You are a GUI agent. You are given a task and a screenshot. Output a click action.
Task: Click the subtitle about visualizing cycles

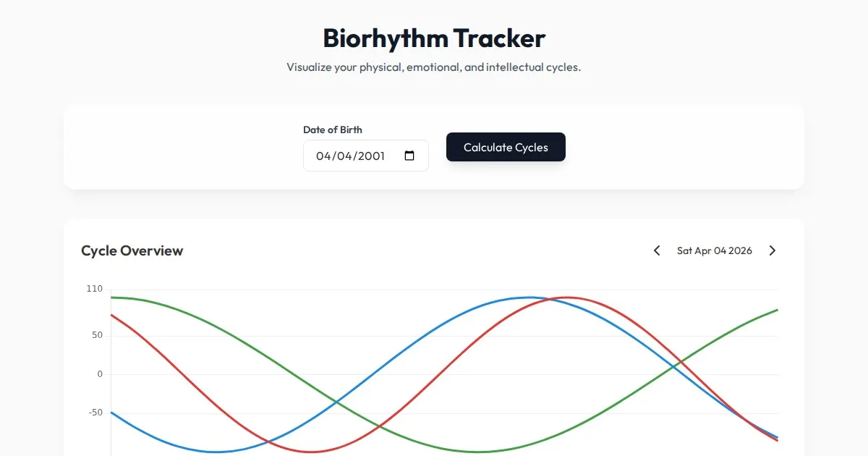coord(434,67)
